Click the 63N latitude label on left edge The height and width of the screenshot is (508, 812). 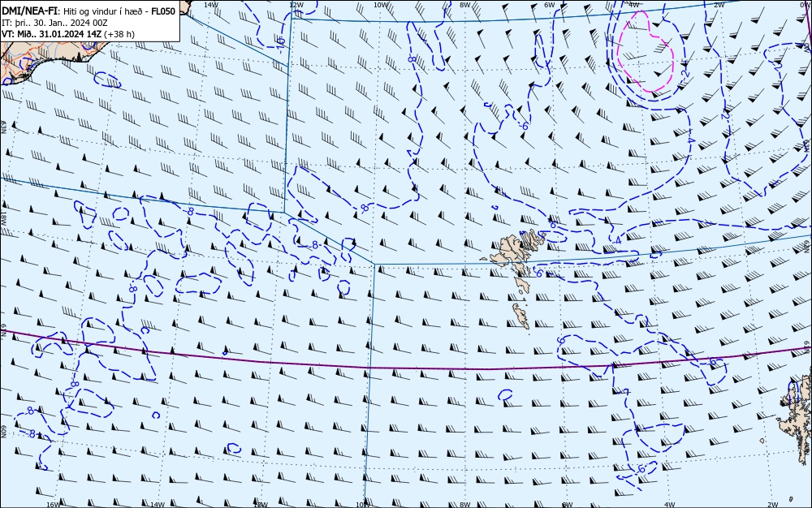(3, 127)
